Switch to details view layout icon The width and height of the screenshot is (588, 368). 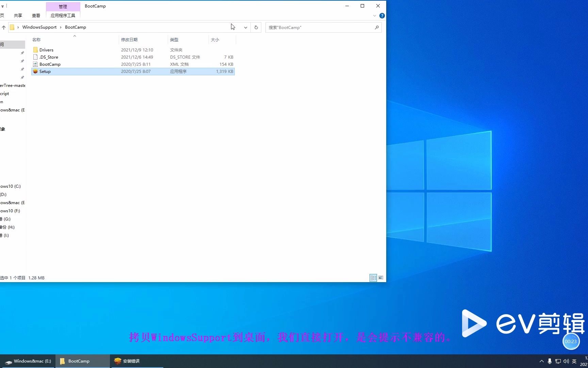(373, 278)
